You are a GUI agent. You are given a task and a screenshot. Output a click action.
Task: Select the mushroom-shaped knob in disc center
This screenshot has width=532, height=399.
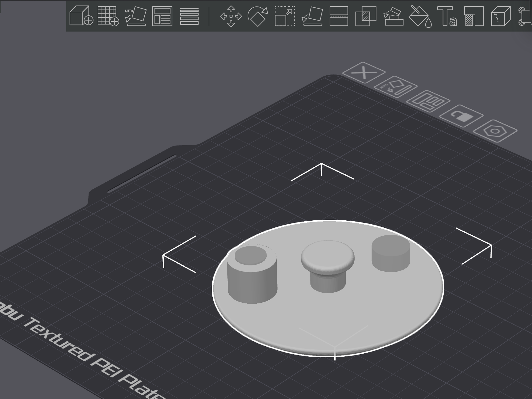tap(328, 266)
